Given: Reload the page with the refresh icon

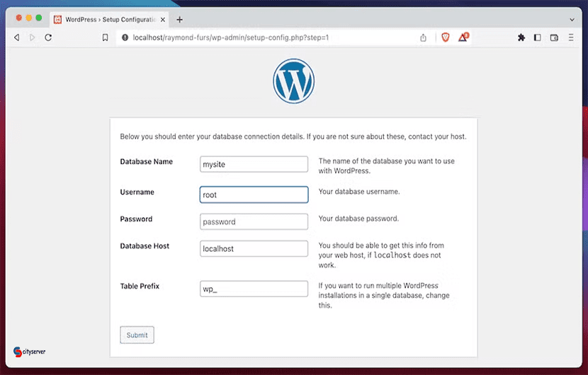Looking at the screenshot, I should pos(48,37).
